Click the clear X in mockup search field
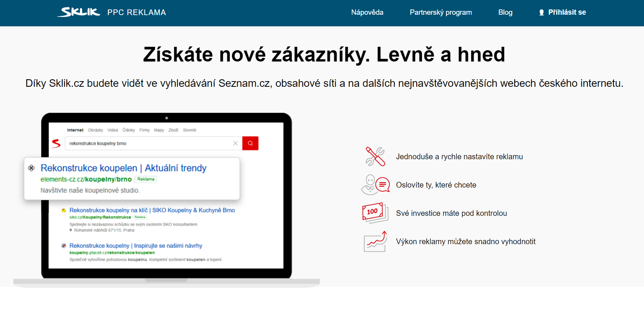 [235, 143]
